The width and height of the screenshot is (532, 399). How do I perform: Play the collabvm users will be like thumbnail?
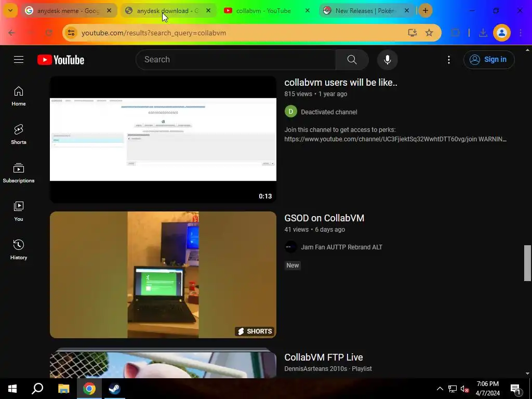click(163, 139)
